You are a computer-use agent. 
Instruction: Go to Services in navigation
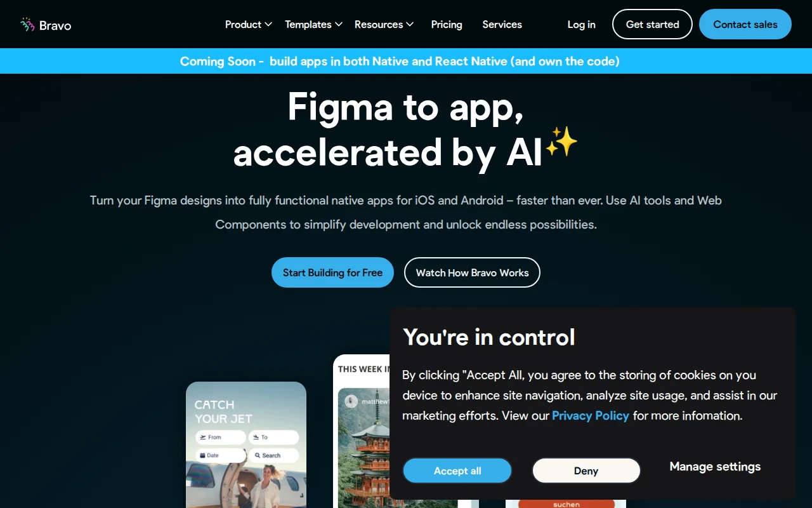point(502,24)
